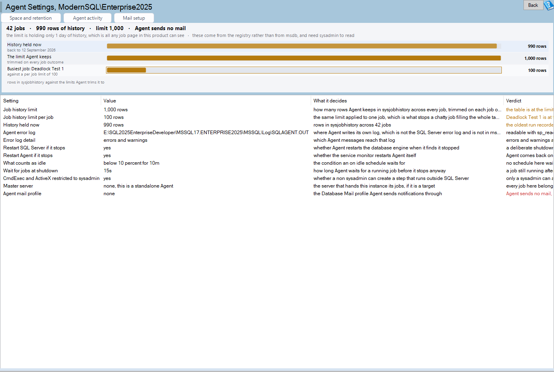
Task: Click 'the condition an on idle schedule waits for'
Action: click(x=359, y=163)
